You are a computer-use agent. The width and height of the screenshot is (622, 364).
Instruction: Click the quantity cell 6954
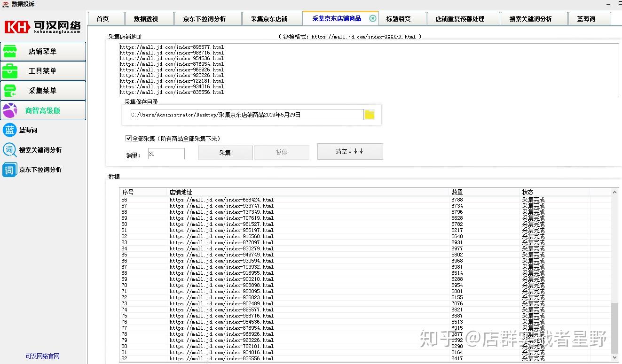(457, 285)
